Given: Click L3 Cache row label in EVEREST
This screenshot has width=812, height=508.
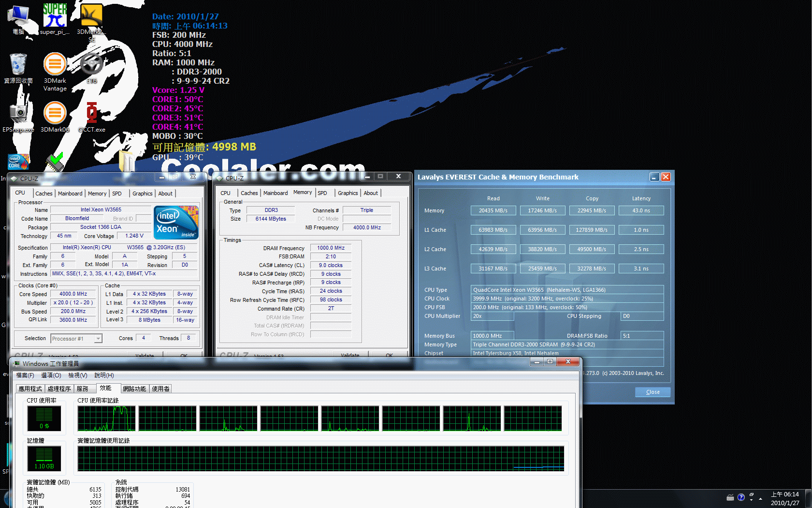Looking at the screenshot, I should pos(435,269).
